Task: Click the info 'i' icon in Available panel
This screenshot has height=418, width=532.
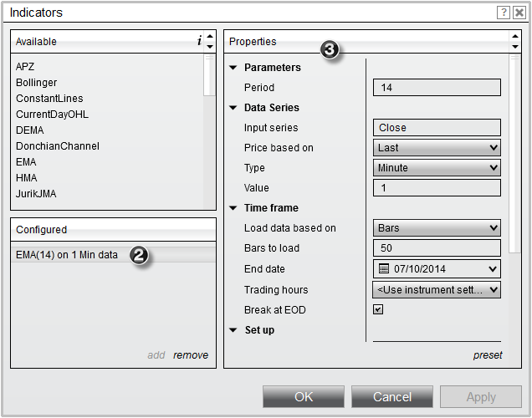Action: tap(198, 41)
